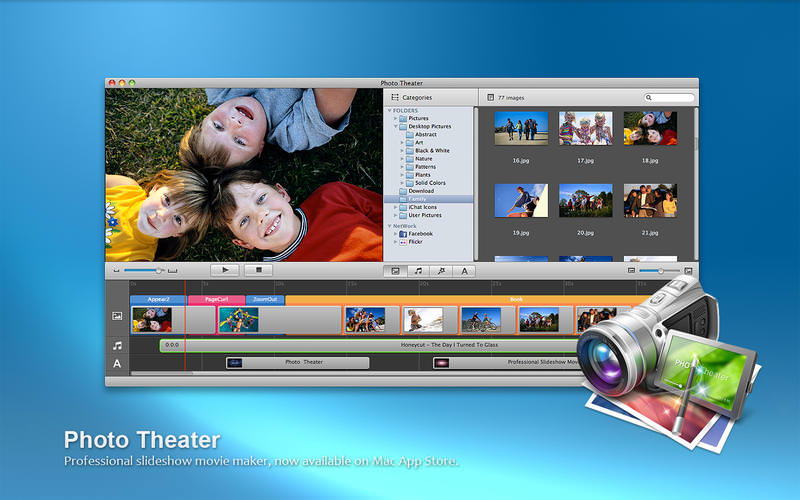Screen dimensions: 800x500
Task: Choose the ZoomOut transition label
Action: 265,299
